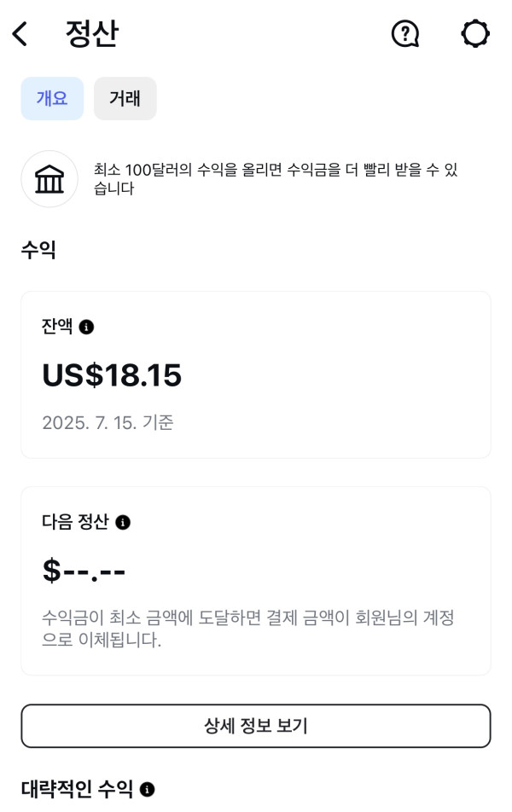
Task: Tap info icon next to 잔액
Action: coord(86,327)
